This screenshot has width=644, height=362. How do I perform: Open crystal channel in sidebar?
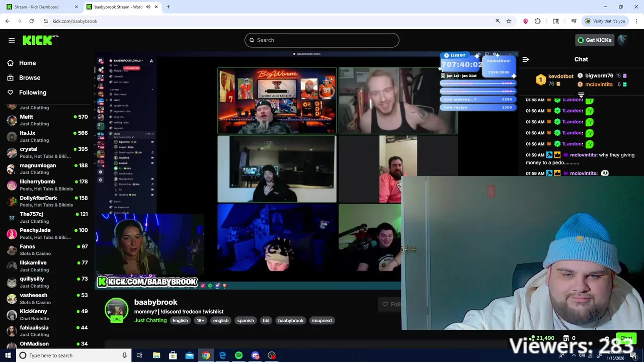click(x=47, y=152)
